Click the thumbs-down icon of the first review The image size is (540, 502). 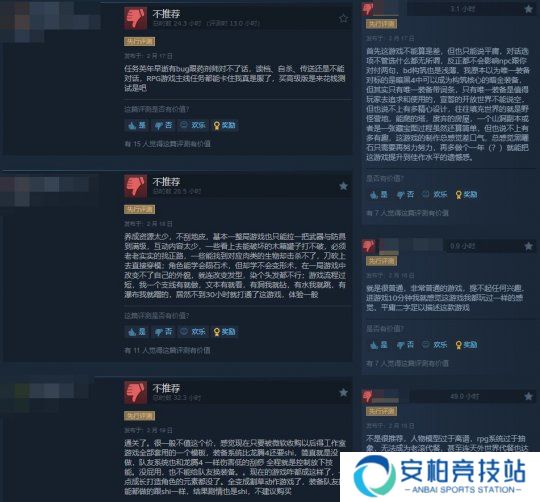pyautogui.click(x=135, y=19)
